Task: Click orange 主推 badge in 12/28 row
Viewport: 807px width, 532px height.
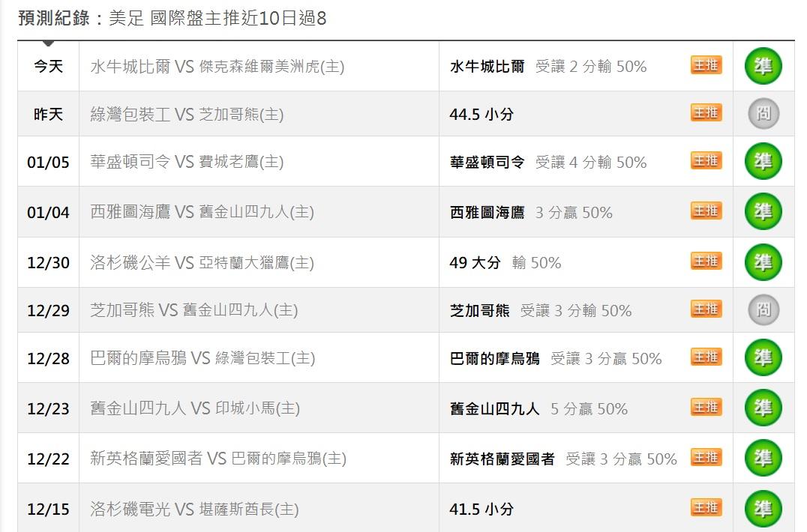Action: coord(706,357)
